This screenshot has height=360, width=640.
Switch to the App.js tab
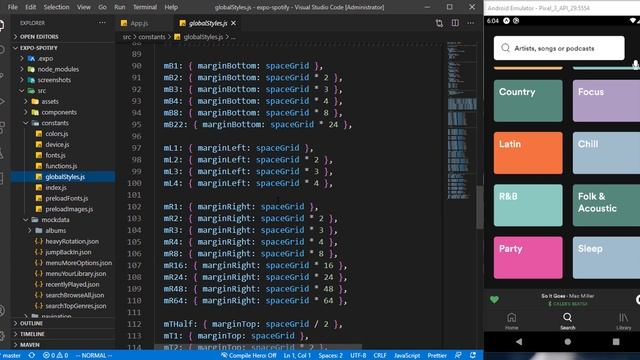point(139,23)
